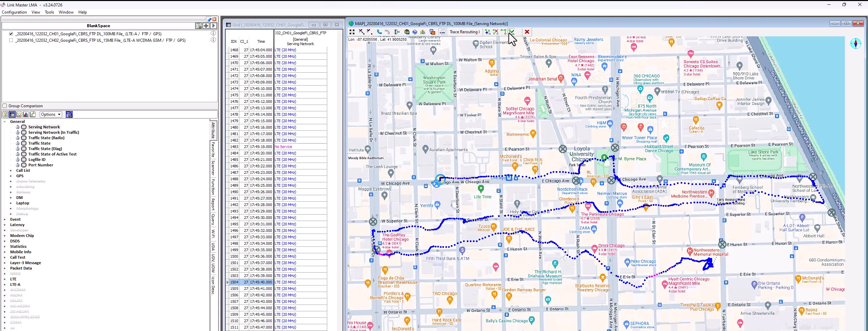Collapse the General tree node
868x331 pixels.
5,122
